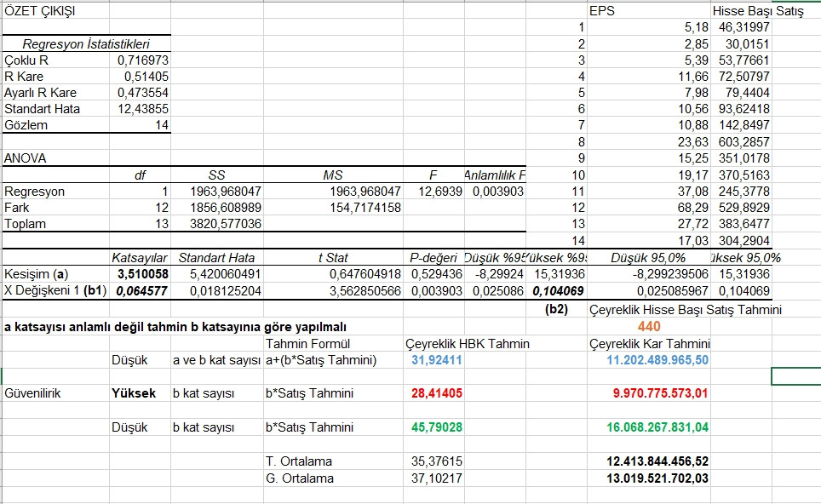This screenshot has width=821, height=504.
Task: Click the Gözlem count cell 14
Action: click(x=162, y=125)
